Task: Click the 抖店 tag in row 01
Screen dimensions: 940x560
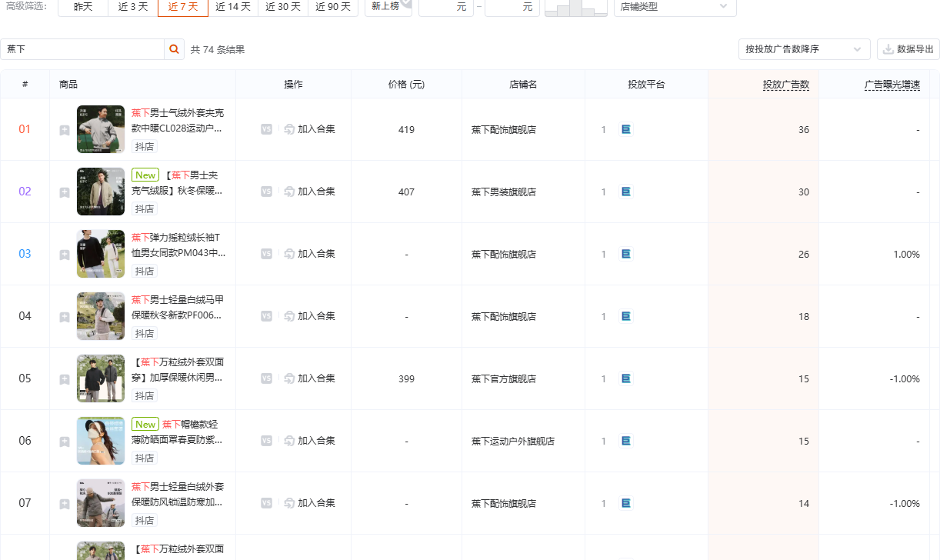Action: point(145,147)
